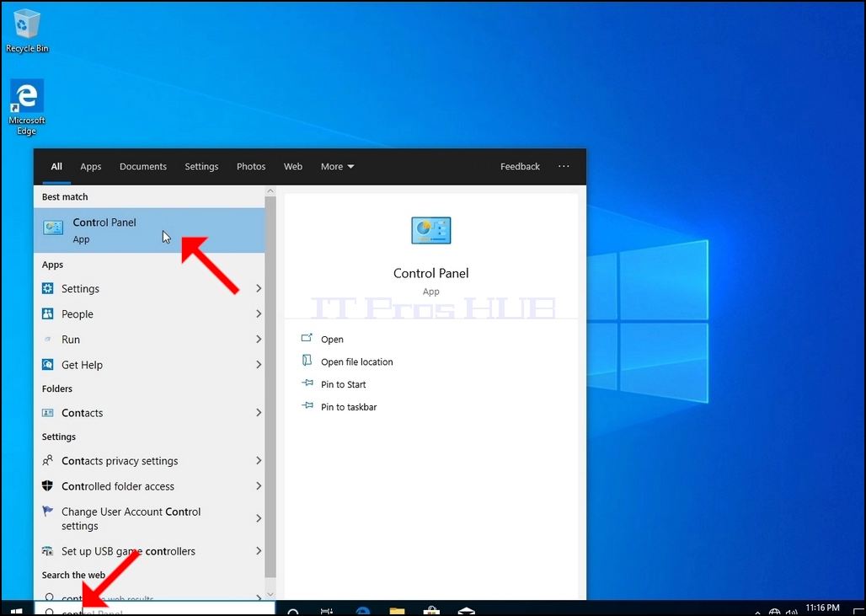The height and width of the screenshot is (616, 866).
Task: Click the Edge icon on the taskbar
Action: (x=363, y=611)
